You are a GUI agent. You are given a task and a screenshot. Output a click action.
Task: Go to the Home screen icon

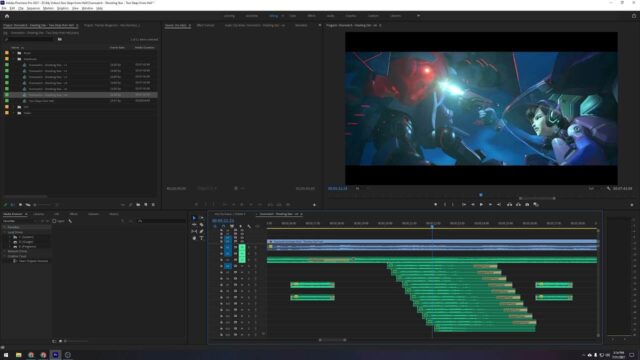7,16
